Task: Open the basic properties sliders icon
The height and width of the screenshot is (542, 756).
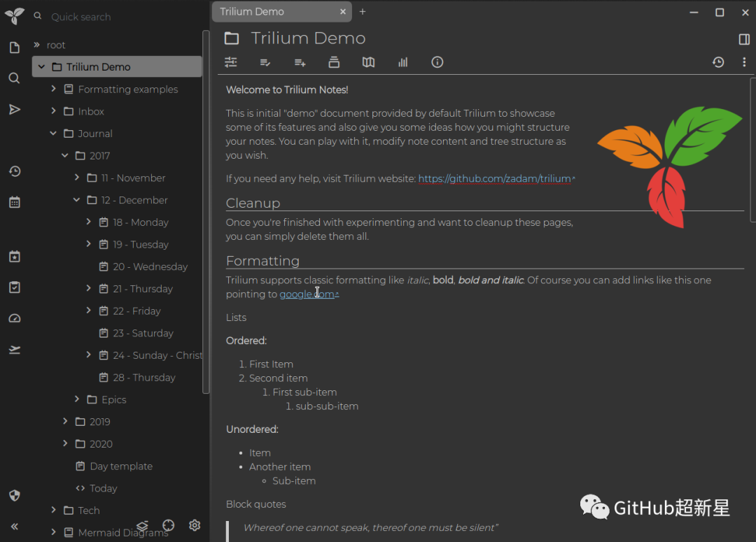Action: [231, 62]
